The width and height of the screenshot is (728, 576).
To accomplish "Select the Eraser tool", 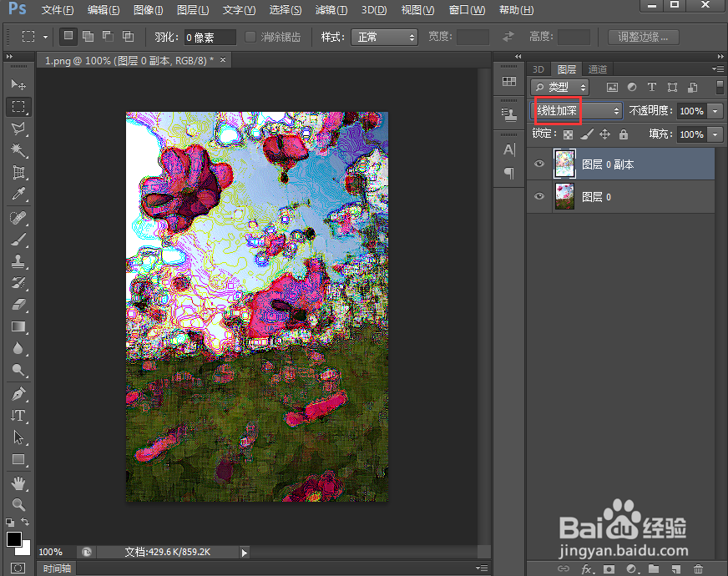I will pos(18,305).
